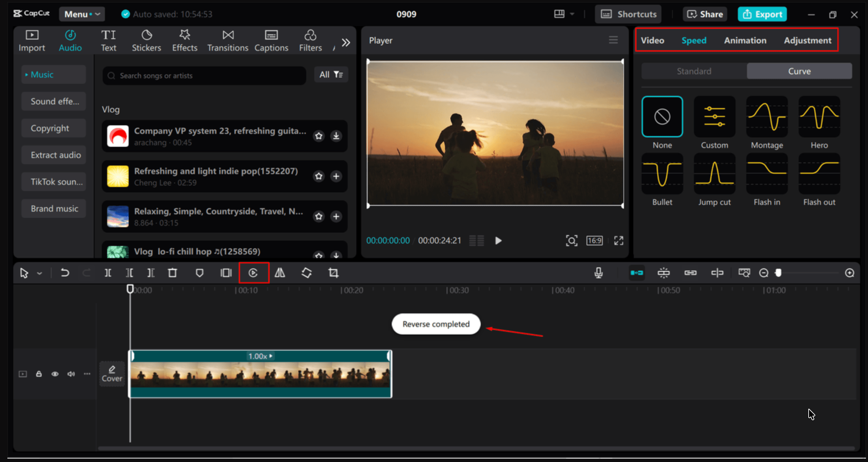Click the Split clip icon

point(108,273)
